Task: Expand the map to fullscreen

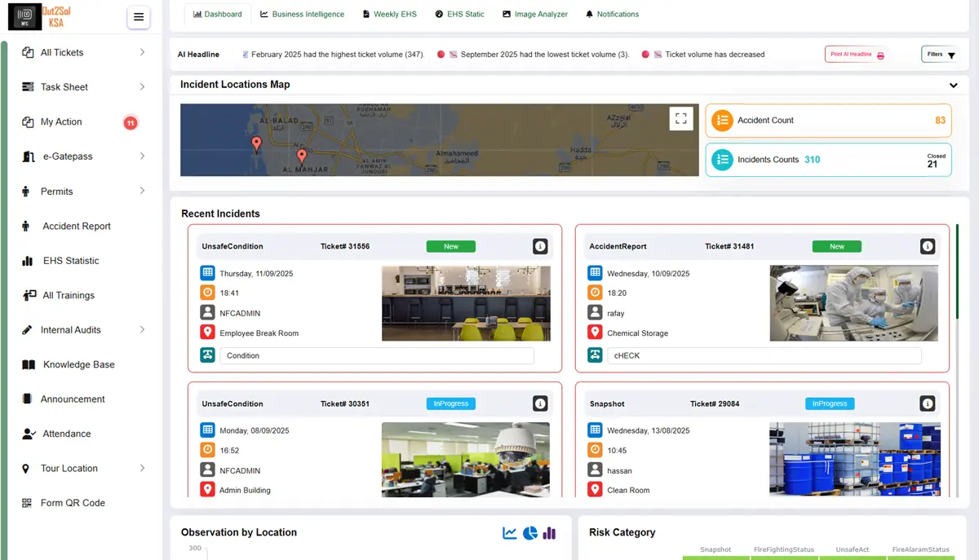Action: click(x=681, y=118)
